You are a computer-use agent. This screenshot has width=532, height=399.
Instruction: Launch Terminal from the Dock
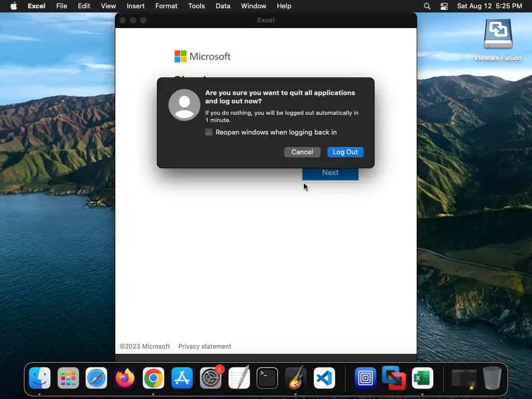[268, 378]
